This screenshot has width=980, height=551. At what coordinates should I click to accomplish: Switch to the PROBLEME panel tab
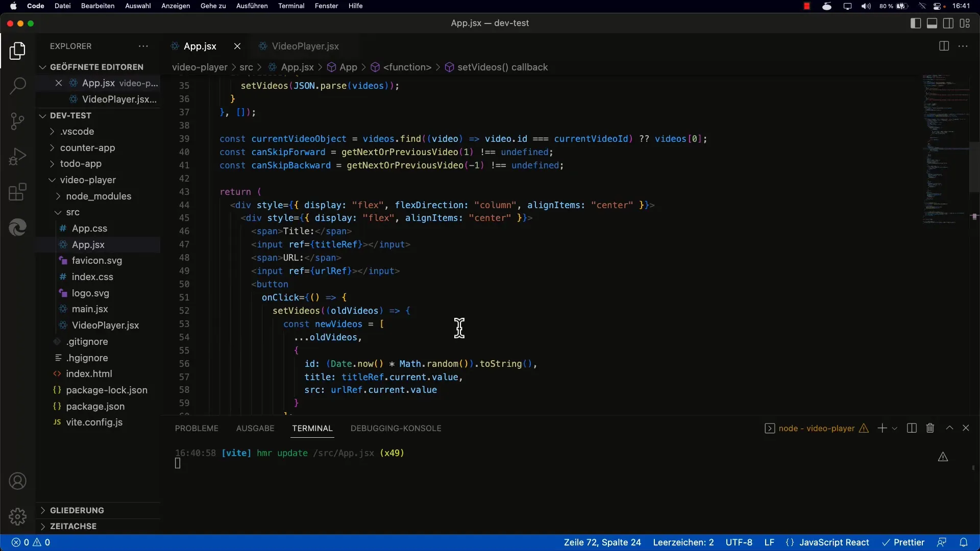(x=197, y=428)
